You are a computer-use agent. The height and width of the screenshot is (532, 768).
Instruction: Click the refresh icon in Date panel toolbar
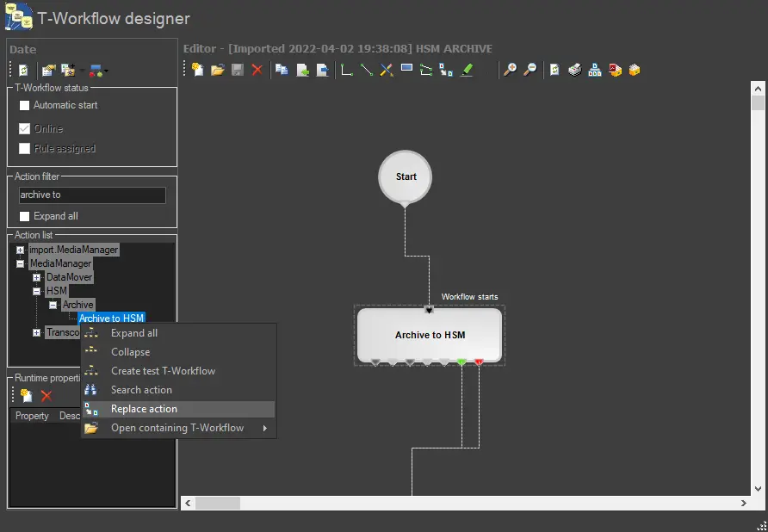[x=24, y=70]
